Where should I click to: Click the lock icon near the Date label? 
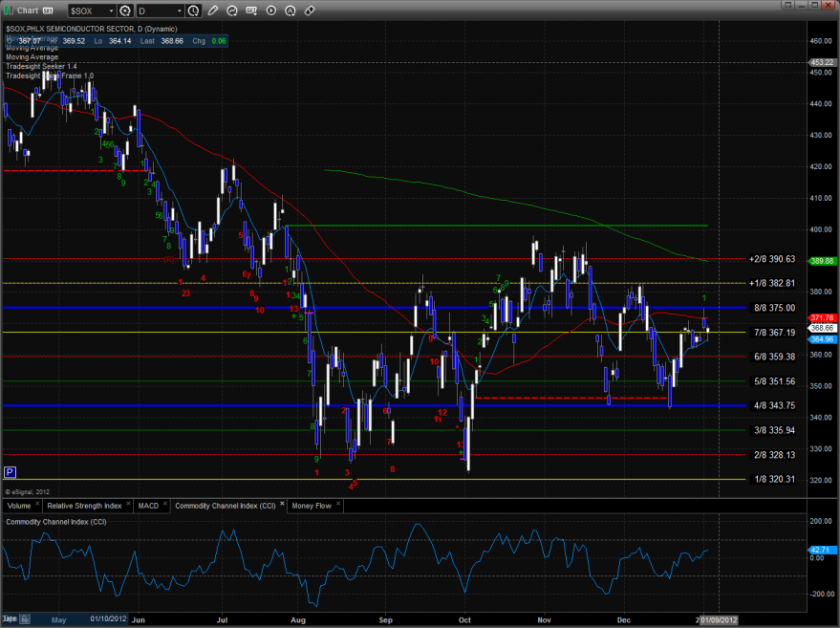point(25,619)
